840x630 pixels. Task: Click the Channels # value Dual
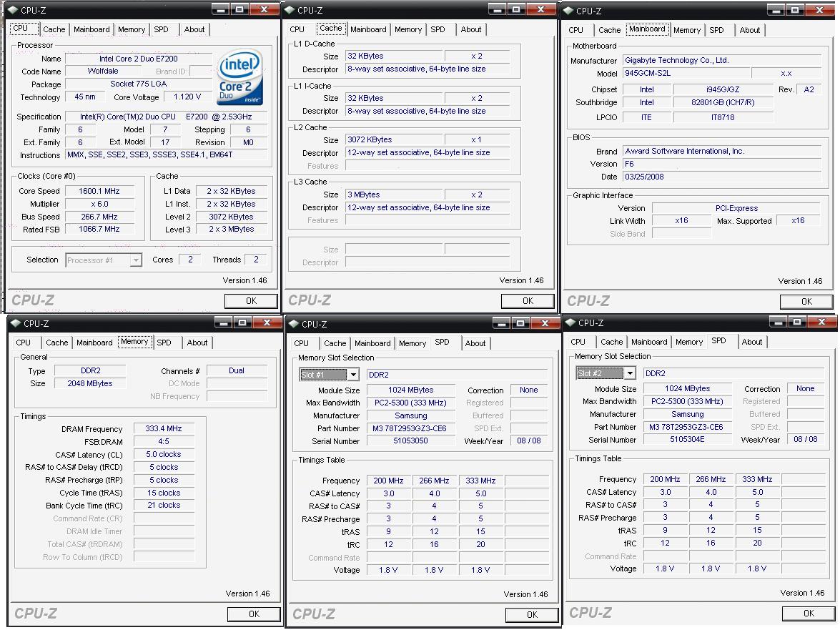(x=236, y=370)
